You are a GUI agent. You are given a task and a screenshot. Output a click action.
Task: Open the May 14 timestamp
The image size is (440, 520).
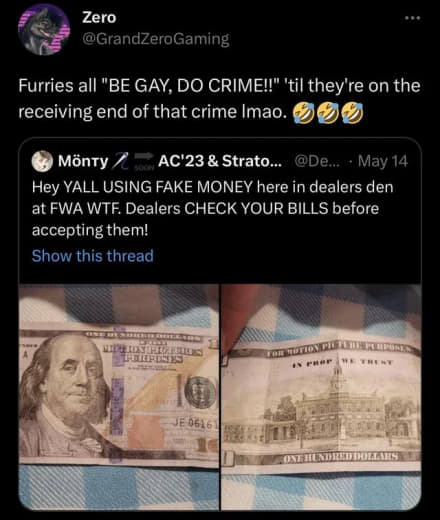[383, 161]
